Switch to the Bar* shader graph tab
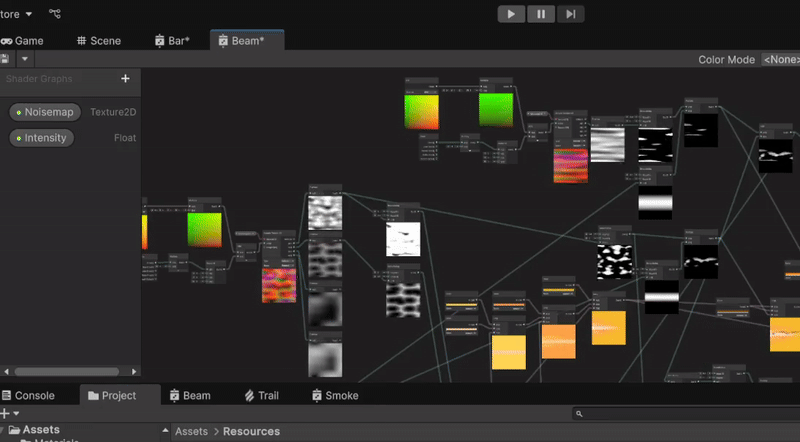 point(172,41)
